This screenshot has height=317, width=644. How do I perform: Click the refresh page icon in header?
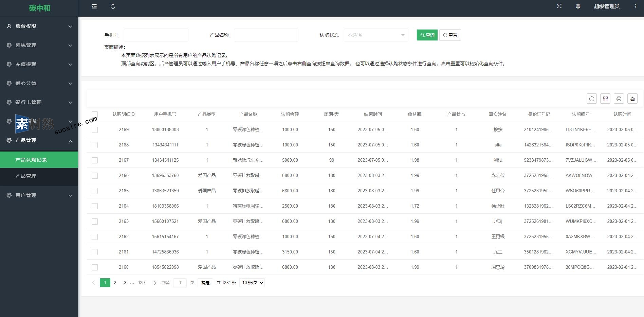(x=113, y=6)
